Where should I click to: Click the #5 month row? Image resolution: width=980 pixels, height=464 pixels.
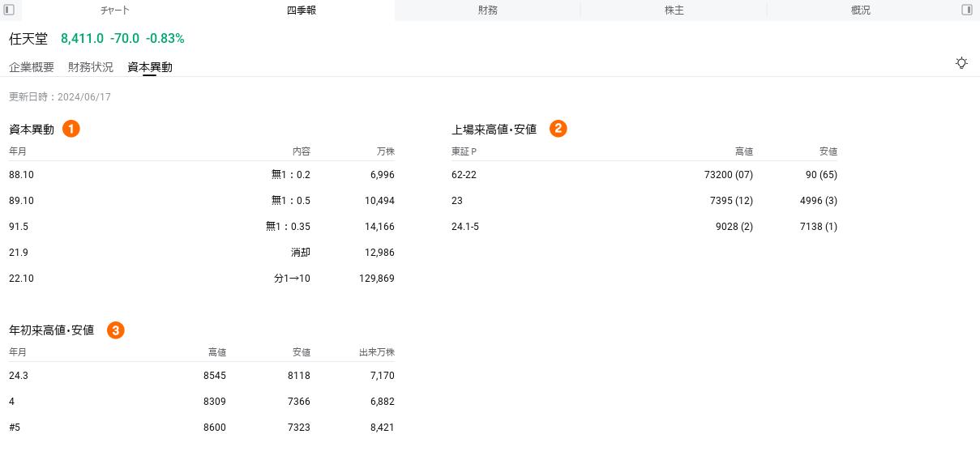pos(15,428)
